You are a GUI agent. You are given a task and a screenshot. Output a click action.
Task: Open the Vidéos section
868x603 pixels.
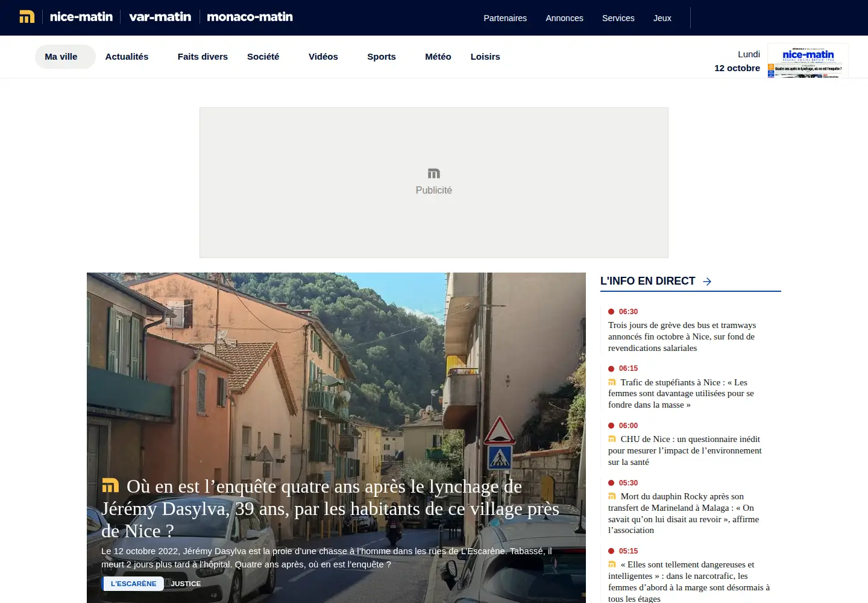coord(323,57)
